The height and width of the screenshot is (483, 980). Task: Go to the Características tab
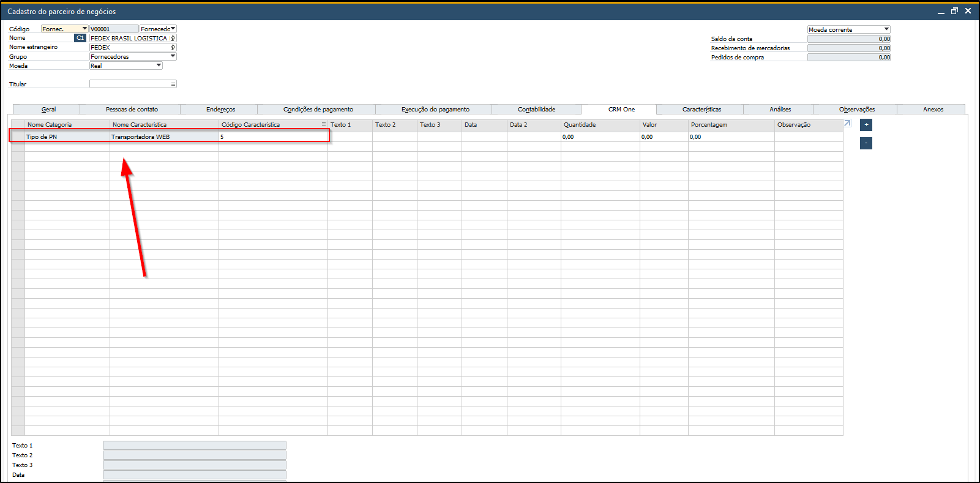pyautogui.click(x=701, y=110)
